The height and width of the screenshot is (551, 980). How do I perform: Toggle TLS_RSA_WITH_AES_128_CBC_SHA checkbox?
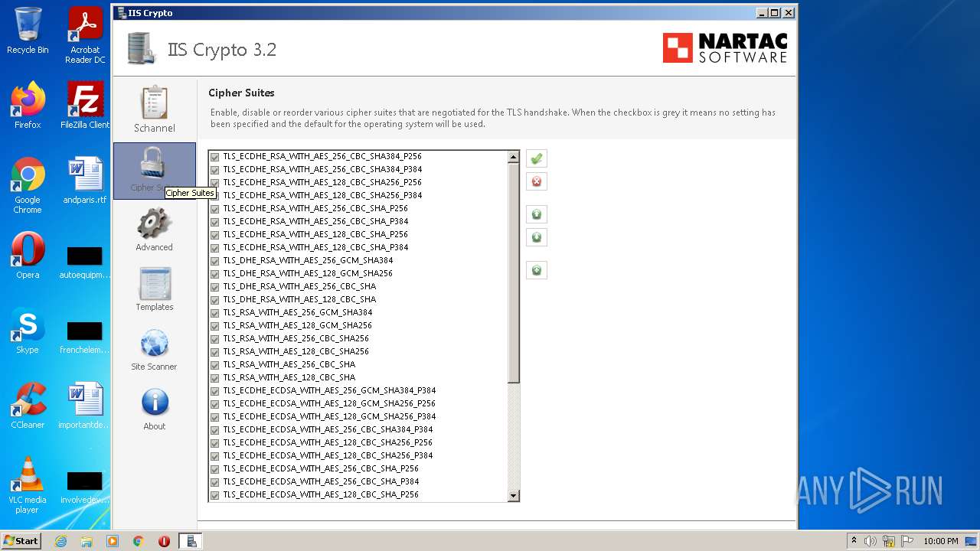pos(215,378)
